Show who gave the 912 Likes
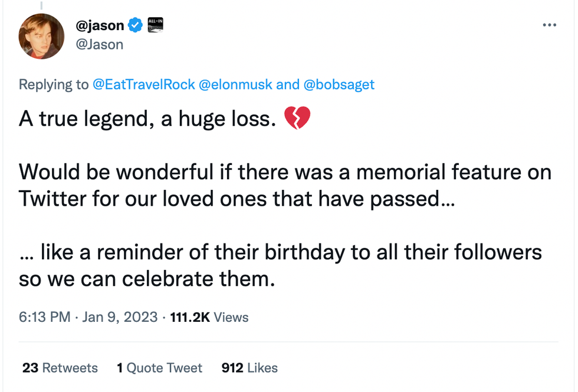This screenshot has width=578, height=392. [x=249, y=368]
